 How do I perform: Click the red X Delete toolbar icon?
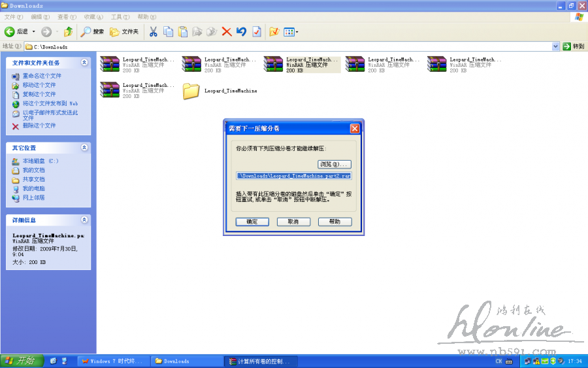coord(227,31)
